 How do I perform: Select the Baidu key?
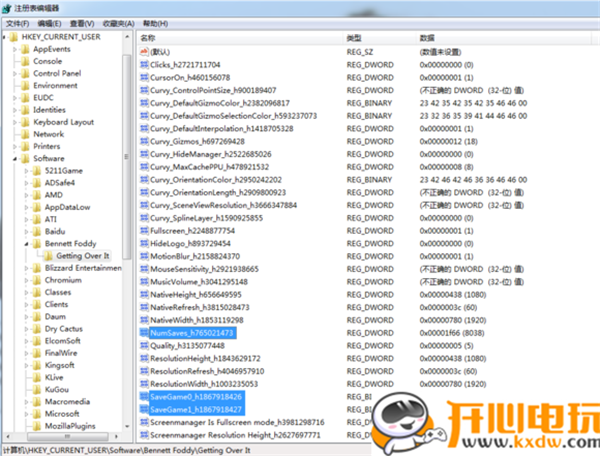(x=55, y=231)
